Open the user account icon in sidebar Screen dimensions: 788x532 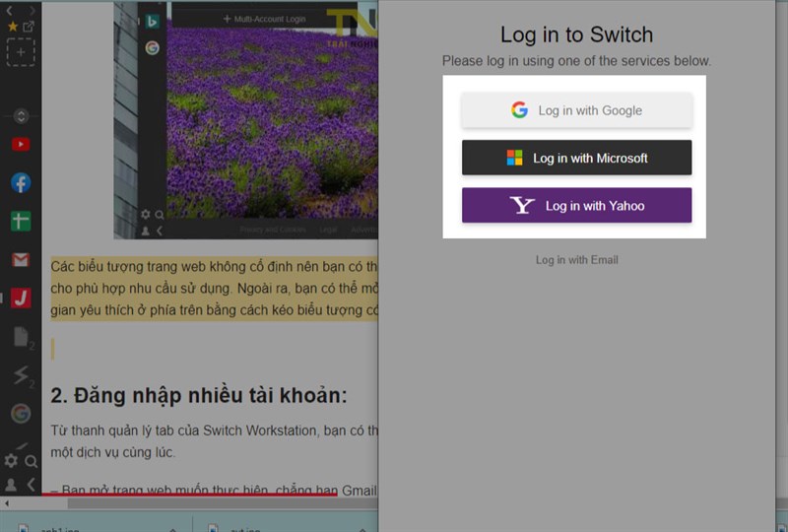pyautogui.click(x=11, y=485)
